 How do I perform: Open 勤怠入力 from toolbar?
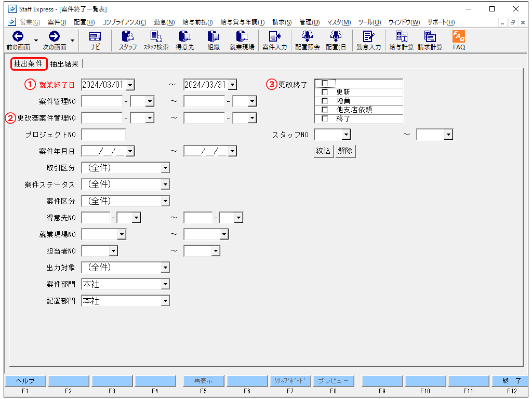368,36
